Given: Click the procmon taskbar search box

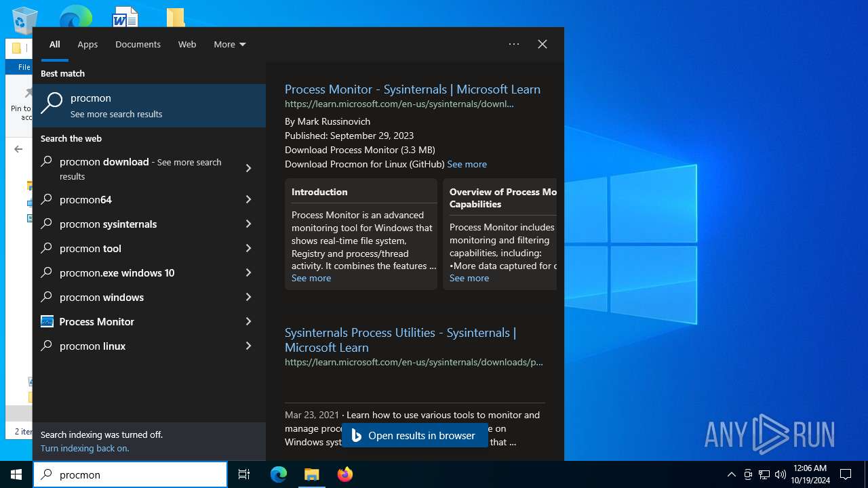Looking at the screenshot, I should [x=130, y=474].
